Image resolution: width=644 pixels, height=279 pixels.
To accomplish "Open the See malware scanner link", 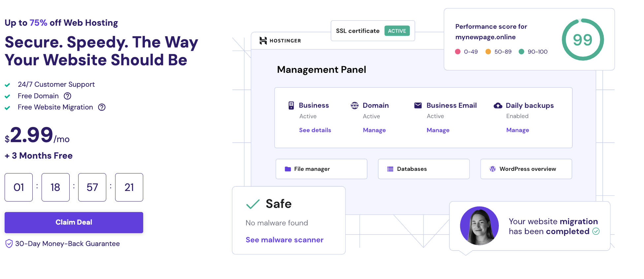I will [x=284, y=240].
